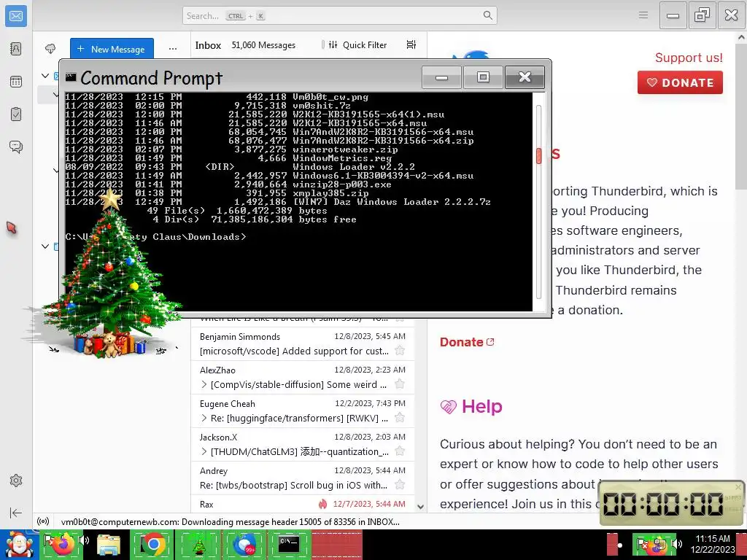Open message list display options
The height and width of the screenshot is (560, 747).
tap(411, 44)
